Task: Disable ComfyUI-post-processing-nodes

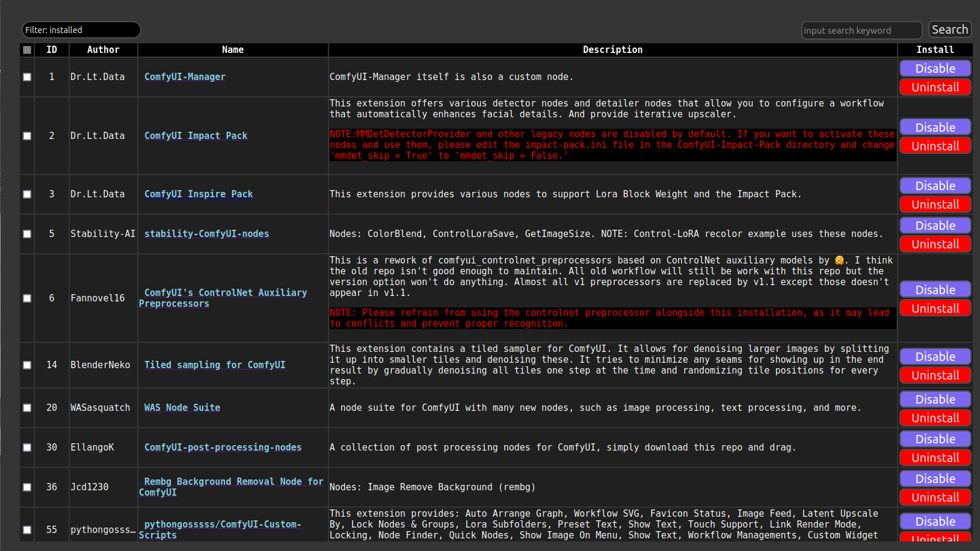Action: (x=935, y=439)
